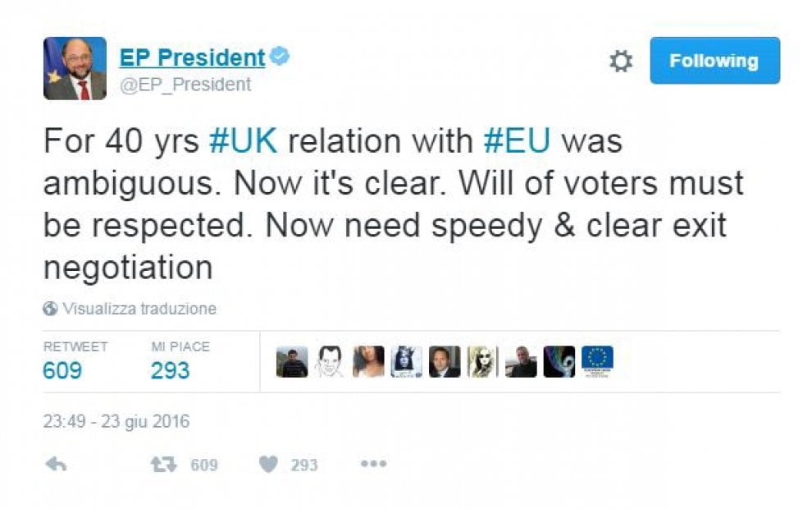This screenshot has height=509, width=812.
Task: Click the @EP_President handle
Action: point(185,84)
